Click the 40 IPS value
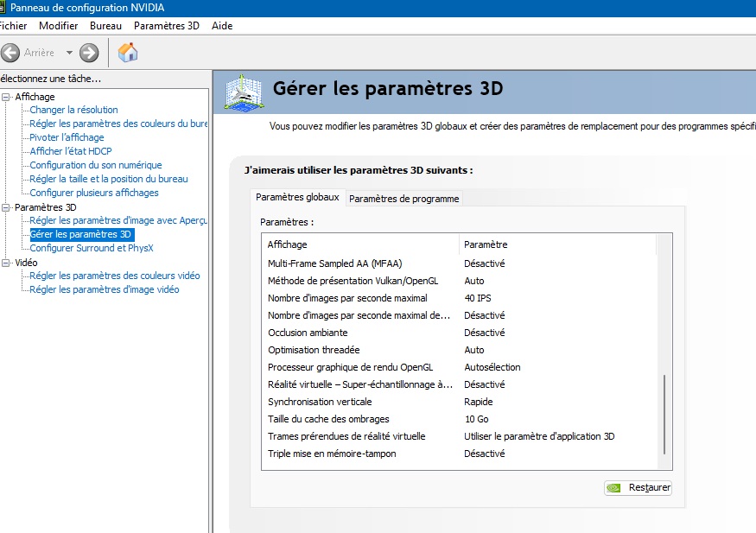 click(478, 298)
